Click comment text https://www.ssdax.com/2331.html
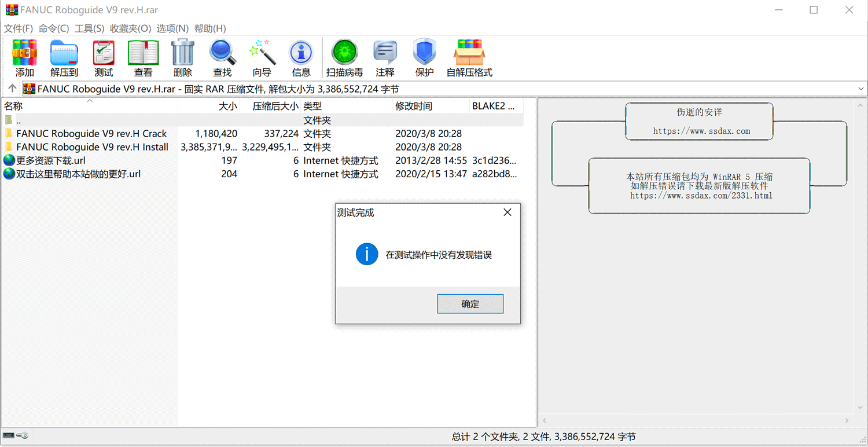Viewport: 868px width, 447px height. [x=701, y=196]
